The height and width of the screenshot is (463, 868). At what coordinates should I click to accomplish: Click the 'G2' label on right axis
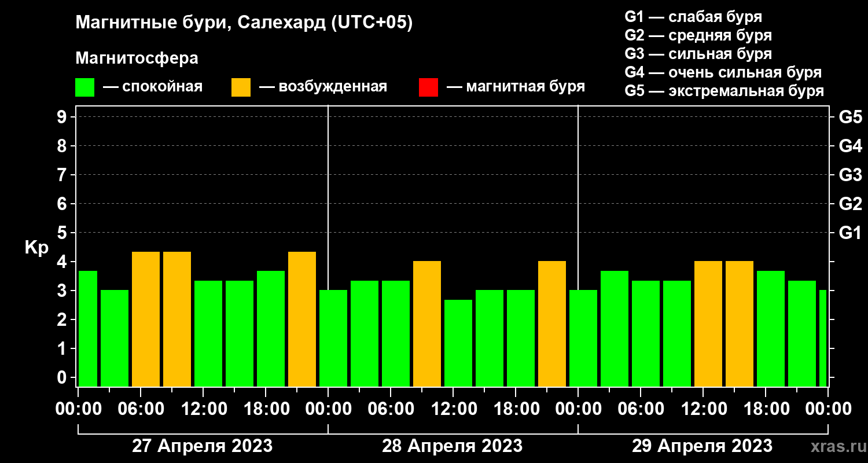coord(850,204)
